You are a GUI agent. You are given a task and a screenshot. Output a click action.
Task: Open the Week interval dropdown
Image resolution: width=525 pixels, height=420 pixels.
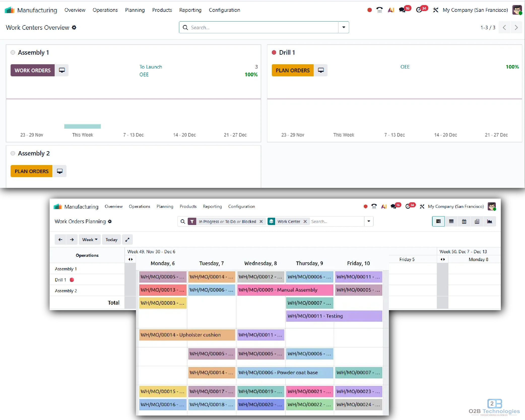pyautogui.click(x=90, y=240)
